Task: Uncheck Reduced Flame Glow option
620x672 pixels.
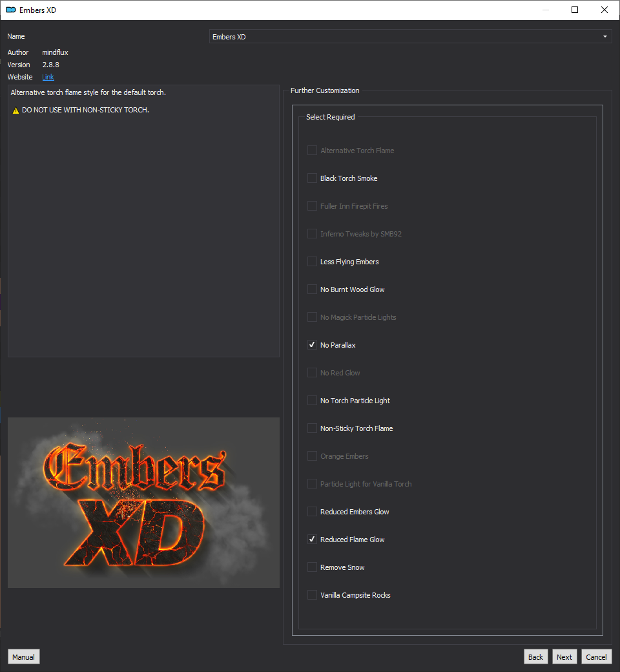Action: pos(312,539)
